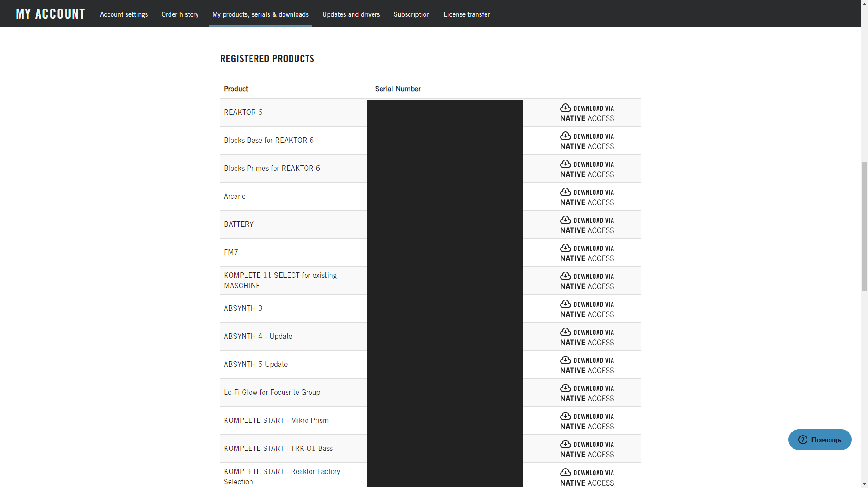
Task: Click the MY ACCOUNT heading
Action: click(x=50, y=14)
